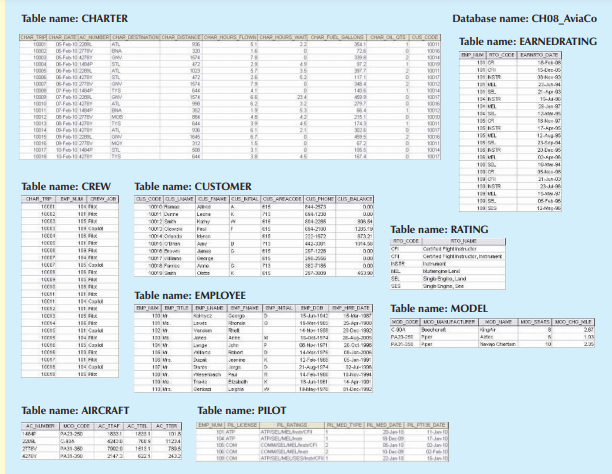Select the EMP_FNAME column header
The image size is (612, 474).
click(245, 308)
